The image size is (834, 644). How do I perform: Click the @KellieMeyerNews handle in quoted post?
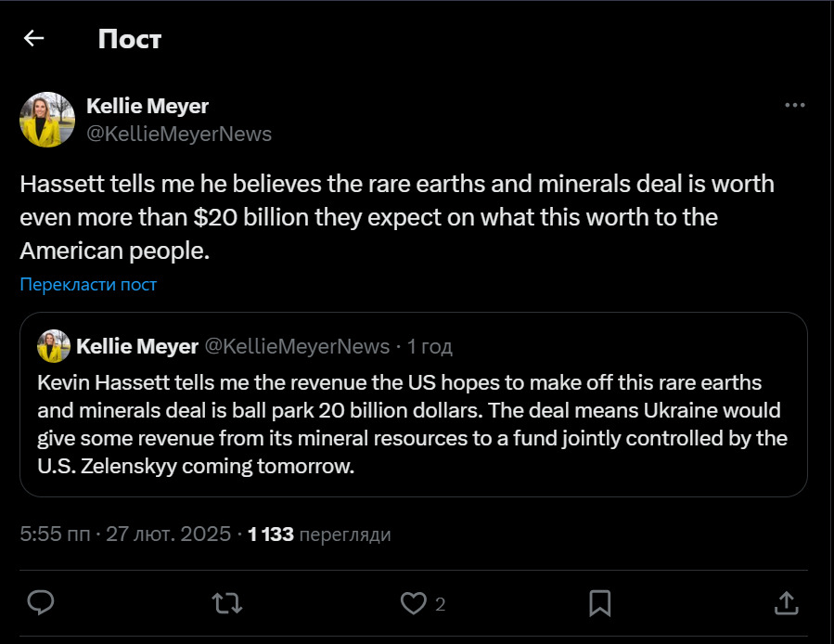[x=297, y=346]
